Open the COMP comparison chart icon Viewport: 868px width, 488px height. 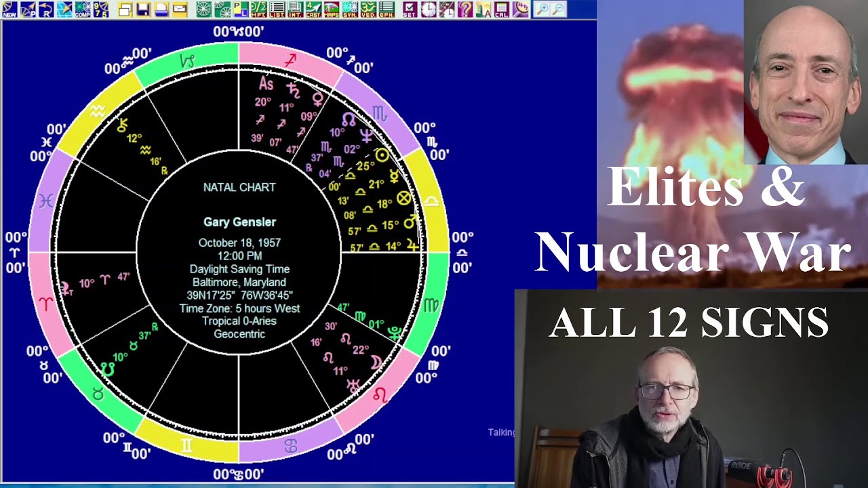[x=83, y=9]
